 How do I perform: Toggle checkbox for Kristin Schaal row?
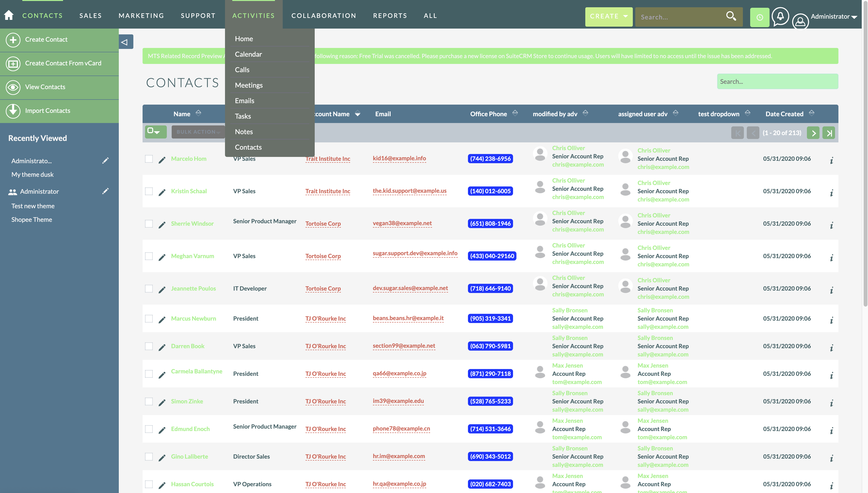[x=148, y=191]
